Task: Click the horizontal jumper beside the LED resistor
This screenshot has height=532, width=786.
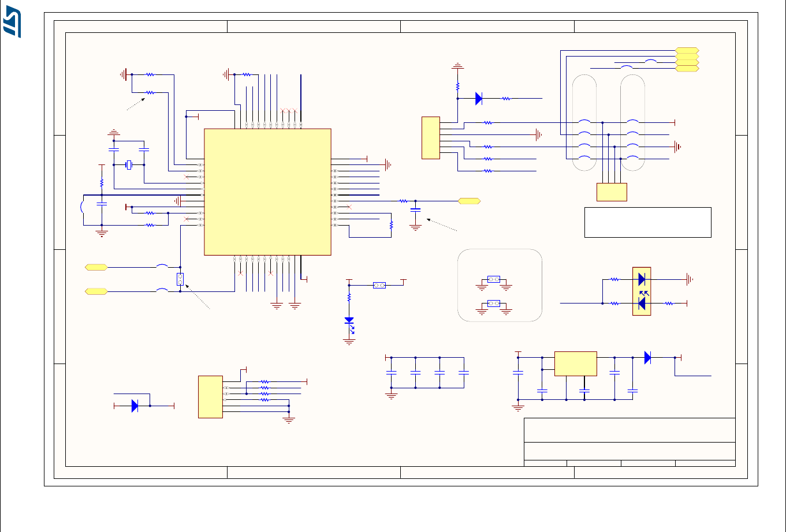Action: tap(379, 285)
